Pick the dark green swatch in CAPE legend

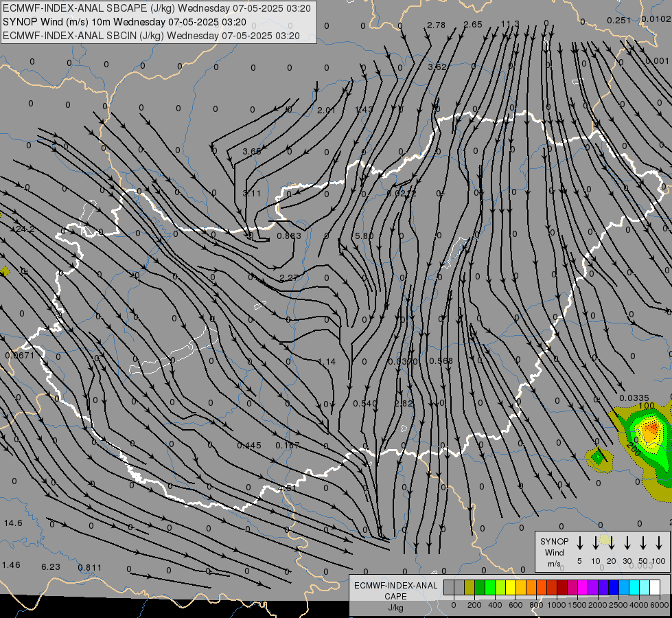(480, 588)
